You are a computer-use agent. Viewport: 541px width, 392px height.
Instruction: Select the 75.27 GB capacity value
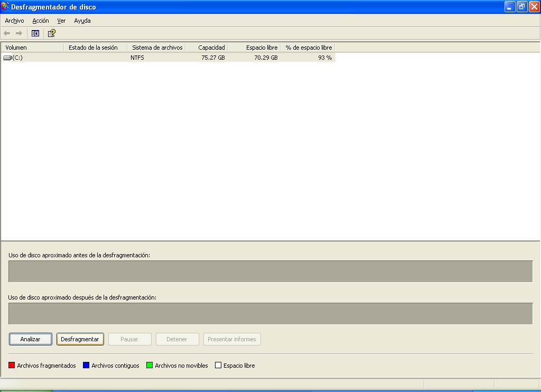click(x=213, y=58)
